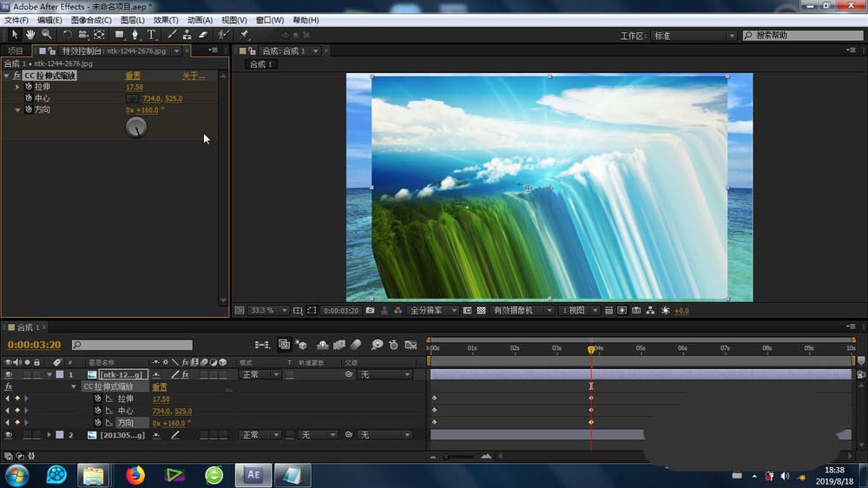Click the 方向 angle dial control

(136, 128)
